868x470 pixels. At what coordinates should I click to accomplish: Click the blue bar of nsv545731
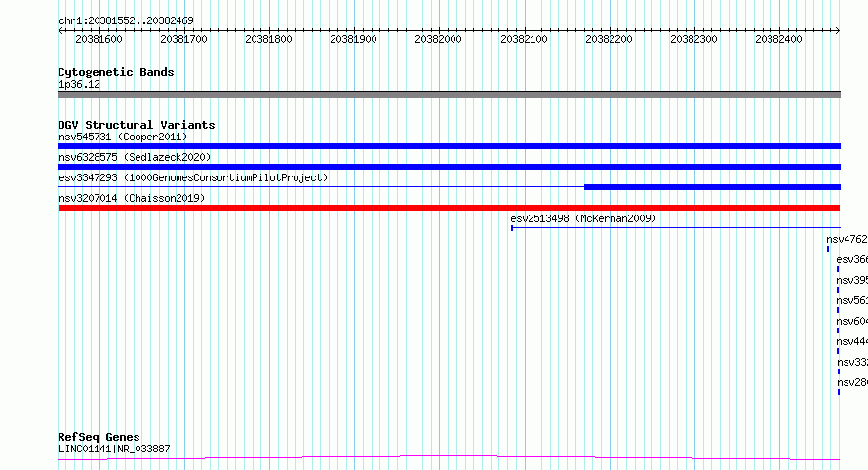click(x=449, y=146)
